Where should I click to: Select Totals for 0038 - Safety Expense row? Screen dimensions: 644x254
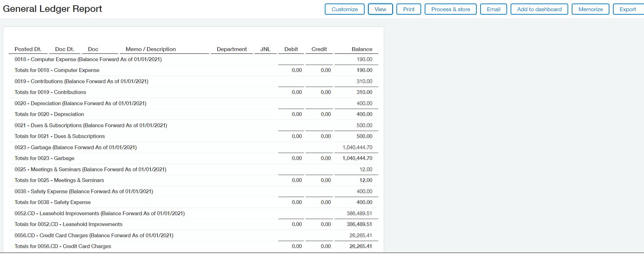(x=193, y=202)
